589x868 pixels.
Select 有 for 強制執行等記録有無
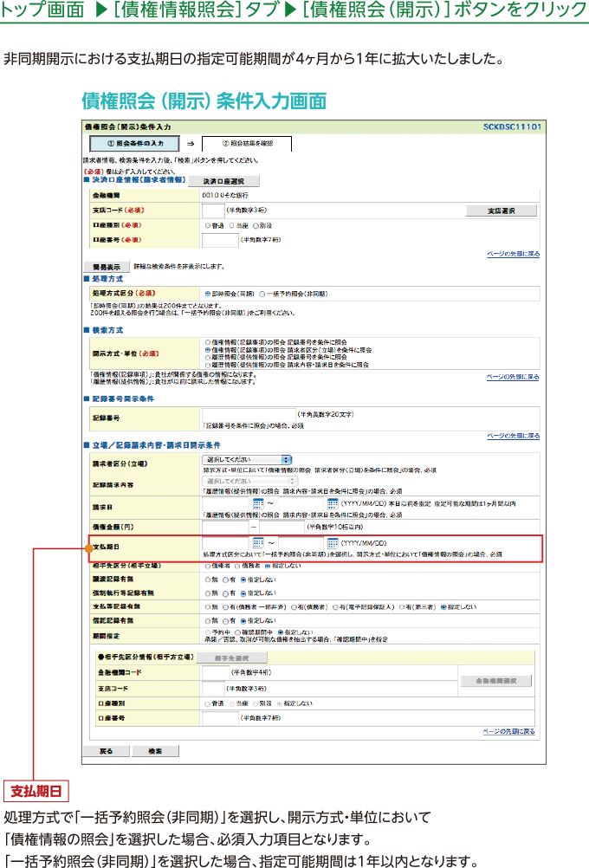coord(225,593)
